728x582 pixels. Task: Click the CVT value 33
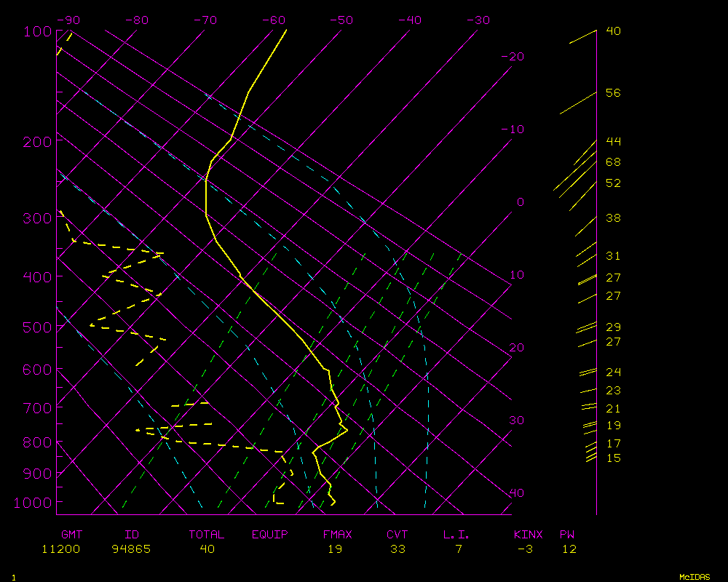pos(397,549)
